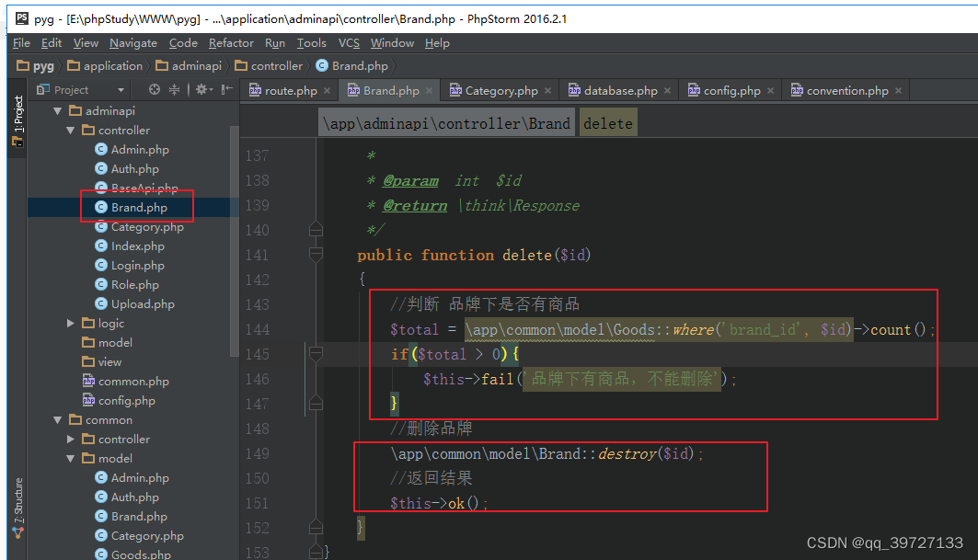
Task: Collapse the common folder in tree
Action: click(57, 419)
